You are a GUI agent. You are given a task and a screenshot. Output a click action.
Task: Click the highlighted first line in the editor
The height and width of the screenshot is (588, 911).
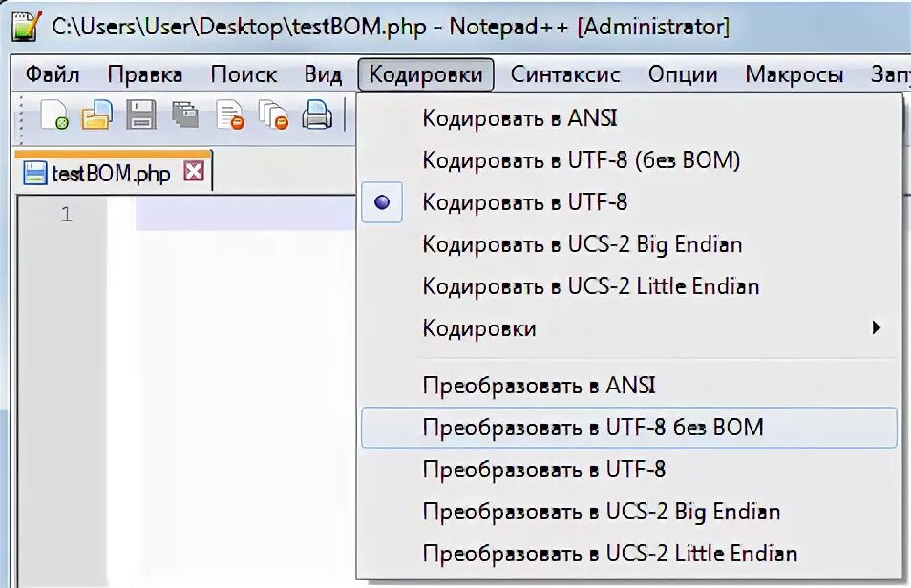(x=245, y=214)
